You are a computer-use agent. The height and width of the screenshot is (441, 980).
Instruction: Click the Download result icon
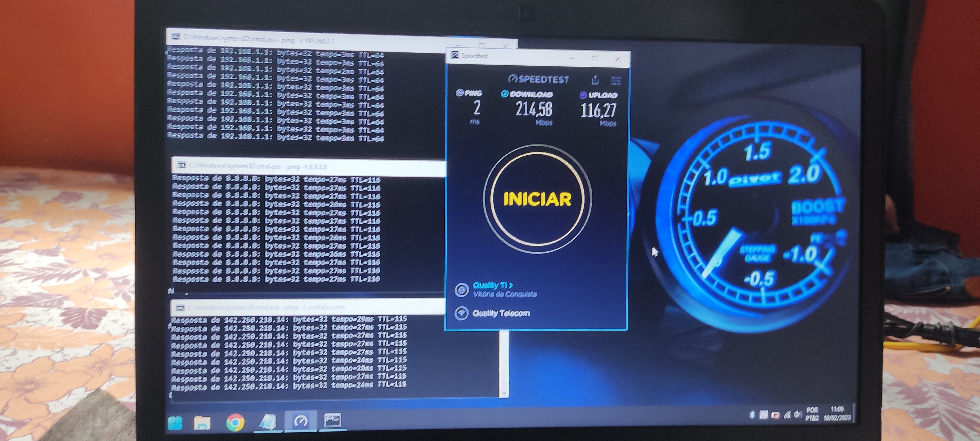[504, 94]
